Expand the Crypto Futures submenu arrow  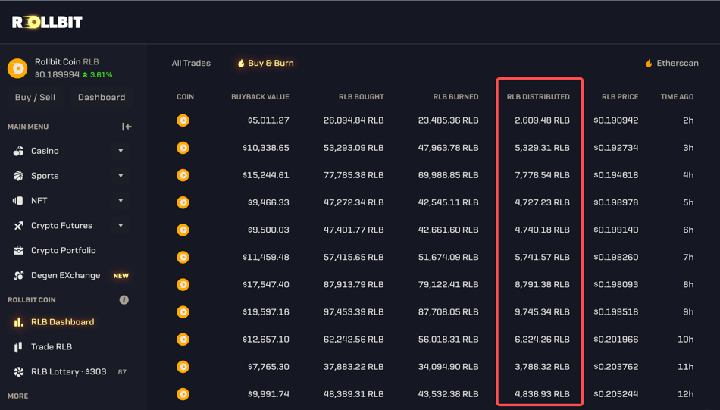point(121,225)
